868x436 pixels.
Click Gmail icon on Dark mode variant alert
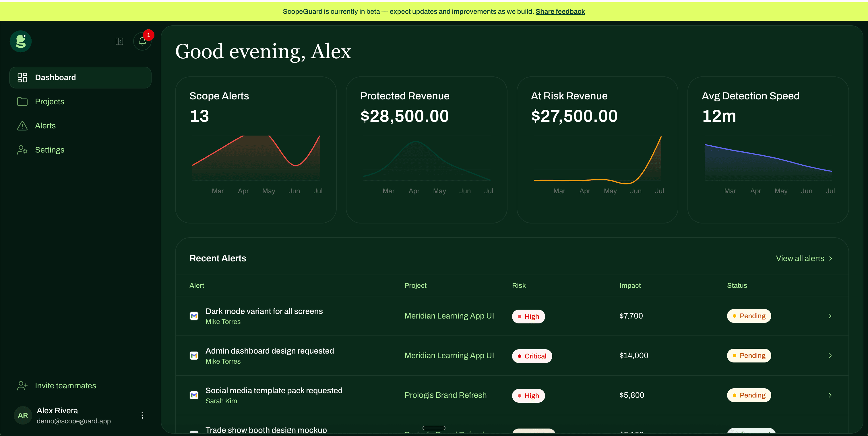pyautogui.click(x=194, y=316)
